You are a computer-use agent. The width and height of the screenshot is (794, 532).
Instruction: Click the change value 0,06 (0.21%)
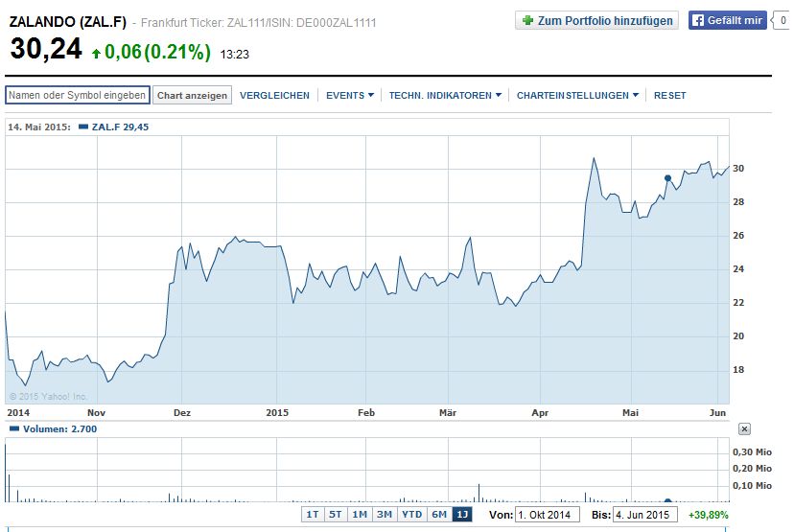157,52
